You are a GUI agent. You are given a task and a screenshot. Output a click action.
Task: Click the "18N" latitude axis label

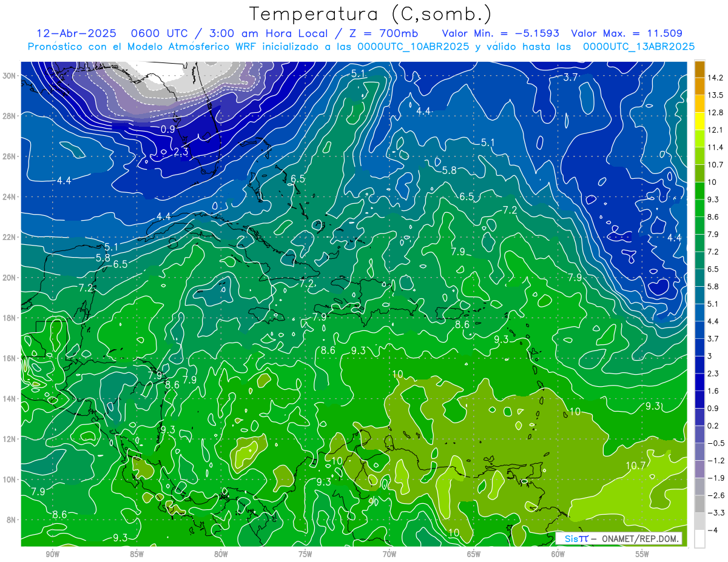click(9, 318)
